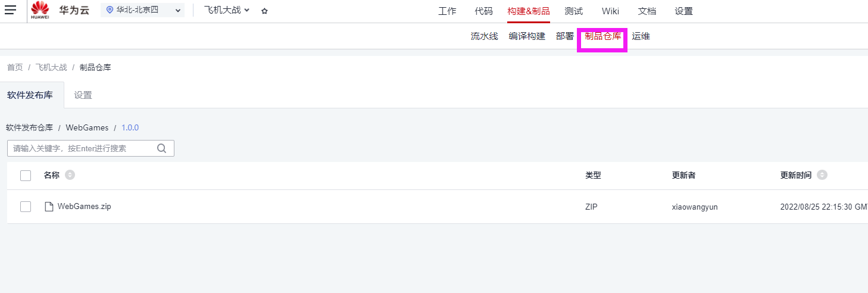Expand the 华北-北京四 region dropdown
The width and height of the screenshot is (868, 293).
point(177,10)
